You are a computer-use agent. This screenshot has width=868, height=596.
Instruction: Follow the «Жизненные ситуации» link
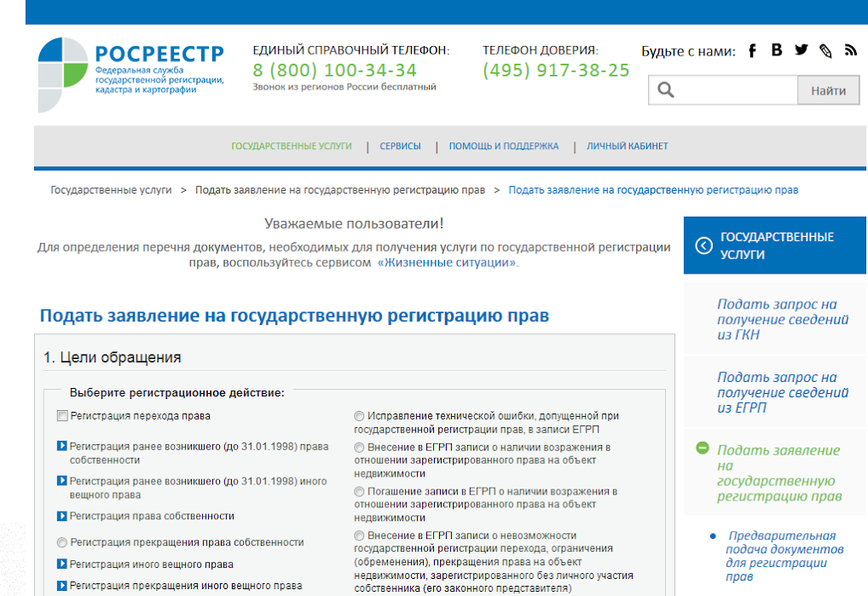click(x=448, y=263)
